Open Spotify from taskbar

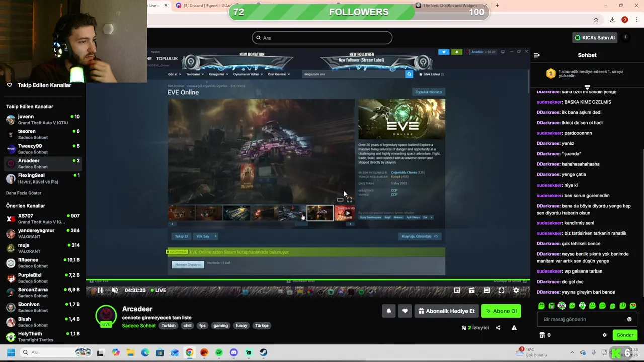click(x=219, y=352)
